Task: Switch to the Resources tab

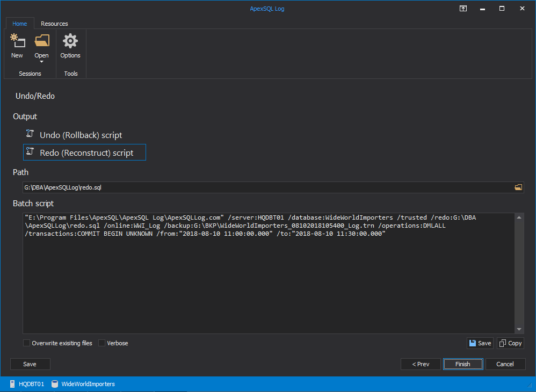Action: 54,24
